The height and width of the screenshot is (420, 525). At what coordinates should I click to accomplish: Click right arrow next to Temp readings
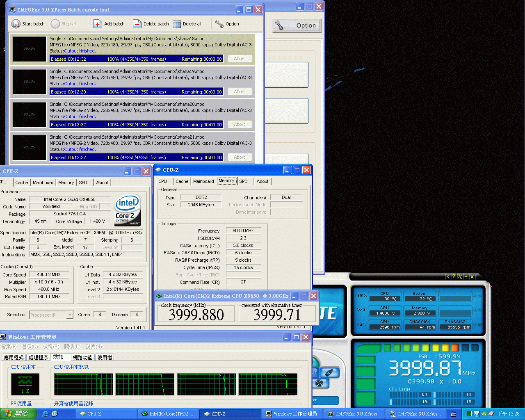coord(480,296)
